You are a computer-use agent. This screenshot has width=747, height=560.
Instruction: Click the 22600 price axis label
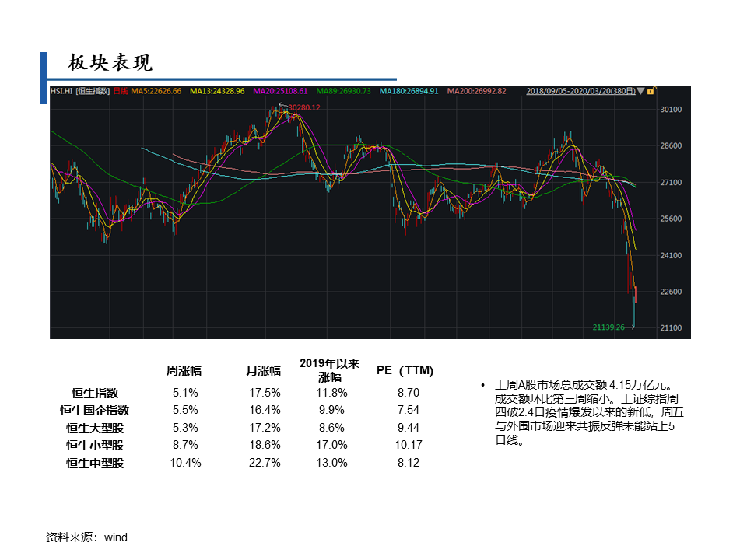[x=671, y=292]
